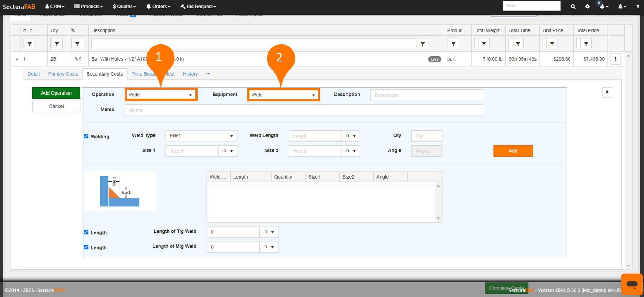Open the settings gear icon
This screenshot has height=297, width=644.
point(588,7)
